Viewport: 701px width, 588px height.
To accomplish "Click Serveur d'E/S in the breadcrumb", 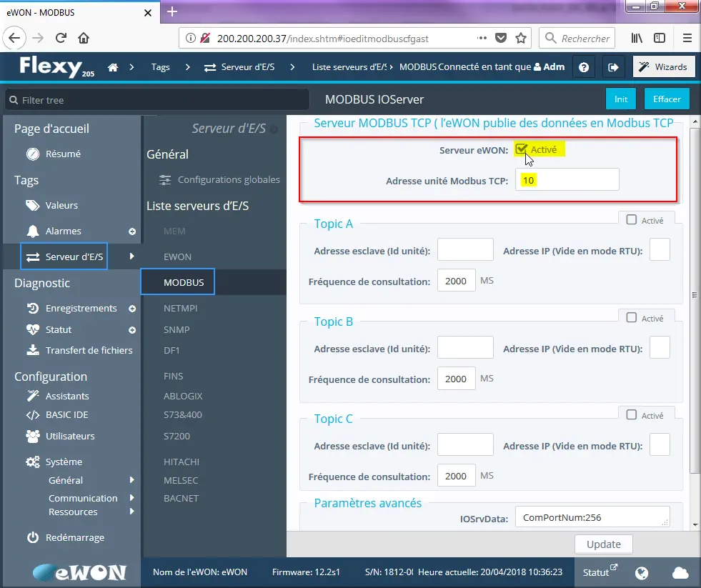I will click(x=239, y=67).
